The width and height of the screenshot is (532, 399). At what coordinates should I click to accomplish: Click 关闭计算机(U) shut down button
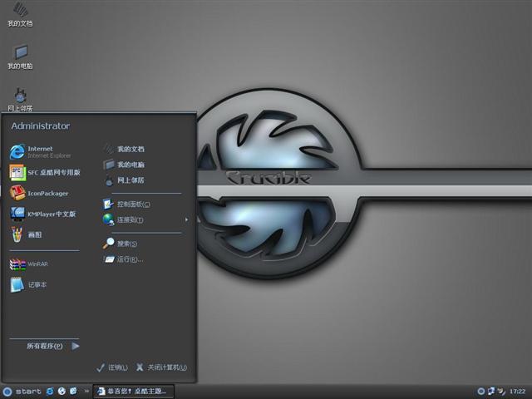tap(161, 367)
